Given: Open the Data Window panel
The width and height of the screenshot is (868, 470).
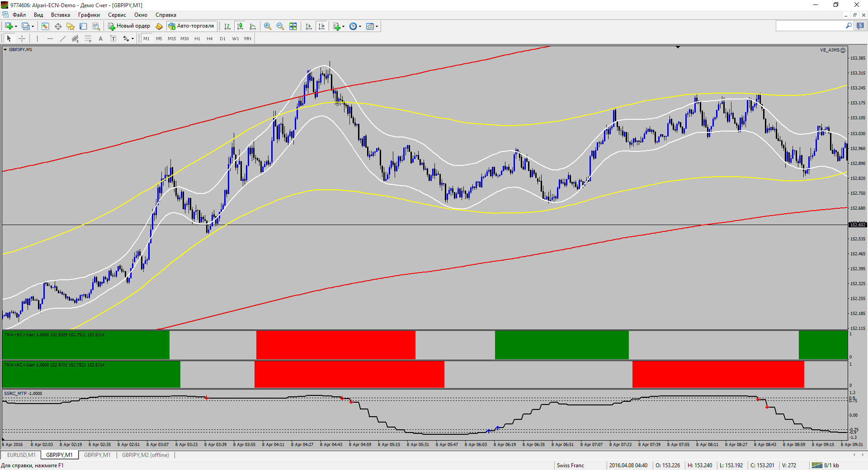Looking at the screenshot, I should tap(58, 26).
